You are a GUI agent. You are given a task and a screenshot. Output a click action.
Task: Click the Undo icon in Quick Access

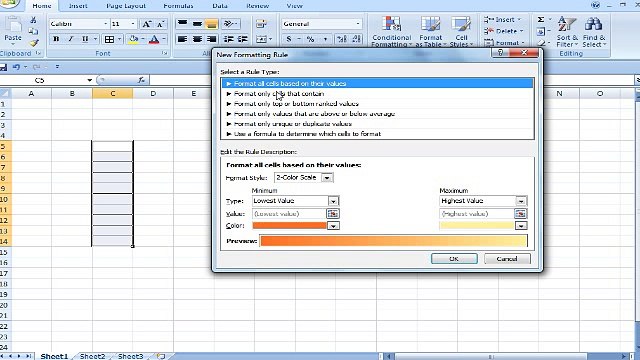pyautogui.click(x=16, y=67)
